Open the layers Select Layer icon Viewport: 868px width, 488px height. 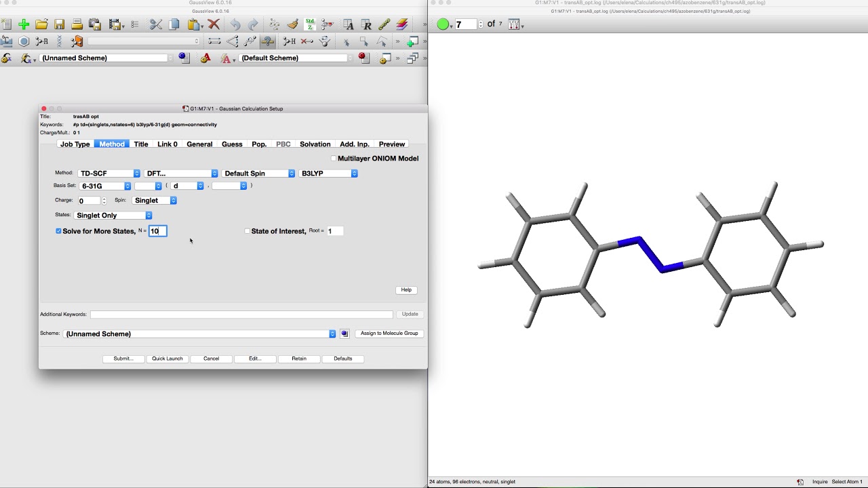pos(401,24)
